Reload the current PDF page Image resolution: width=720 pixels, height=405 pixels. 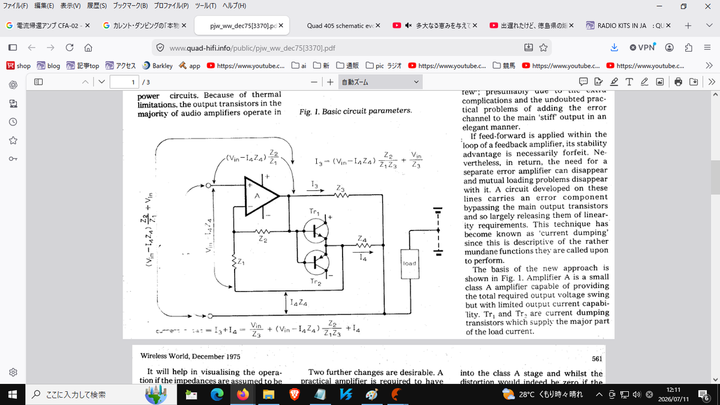[x=69, y=48]
